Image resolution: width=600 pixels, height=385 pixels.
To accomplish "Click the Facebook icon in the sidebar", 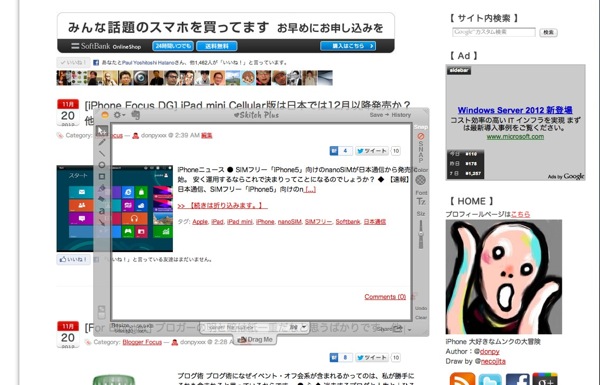I will (x=517, y=380).
